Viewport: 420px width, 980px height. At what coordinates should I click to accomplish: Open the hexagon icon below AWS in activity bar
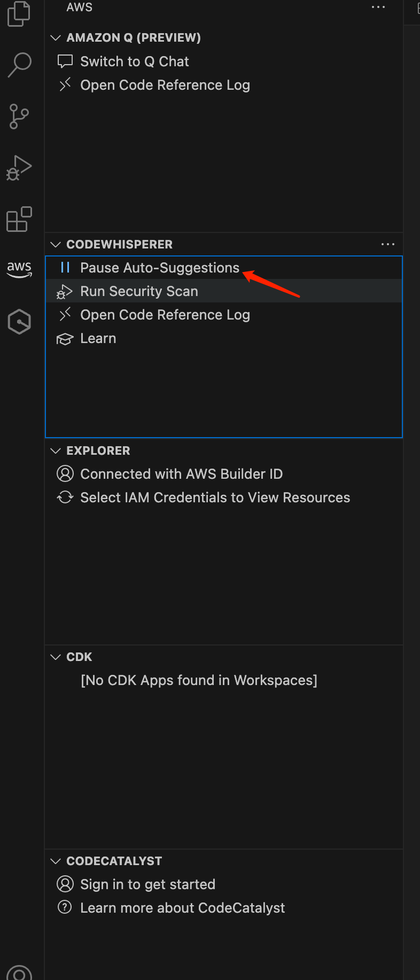pos(19,322)
